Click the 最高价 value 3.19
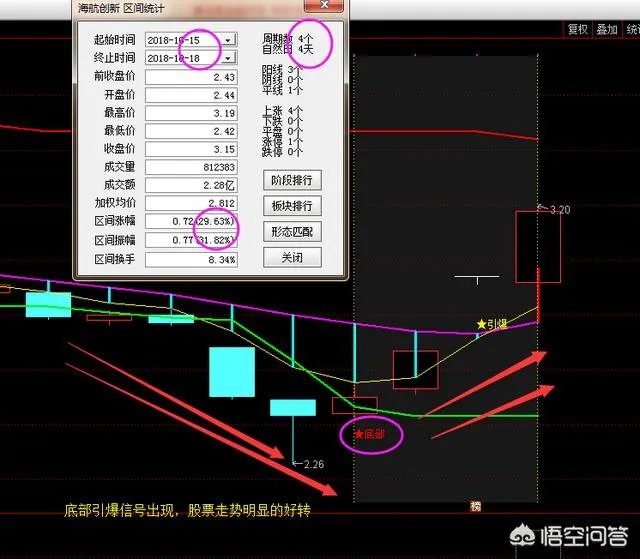The height and width of the screenshot is (559, 640). pos(191,113)
